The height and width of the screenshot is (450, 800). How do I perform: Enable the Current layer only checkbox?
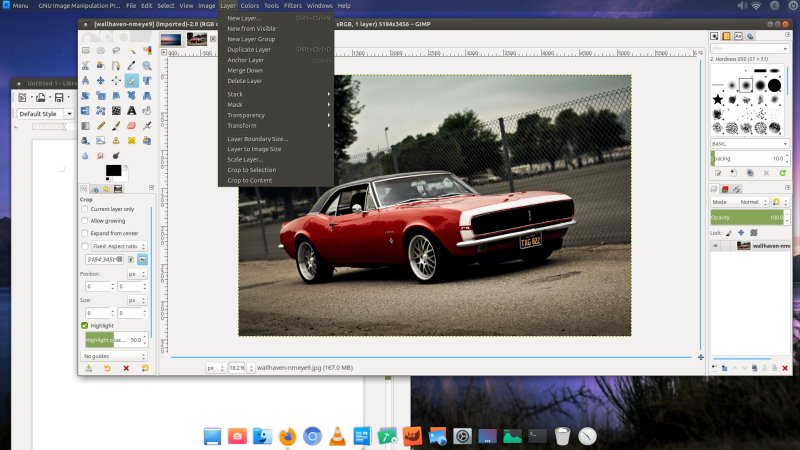coord(85,208)
